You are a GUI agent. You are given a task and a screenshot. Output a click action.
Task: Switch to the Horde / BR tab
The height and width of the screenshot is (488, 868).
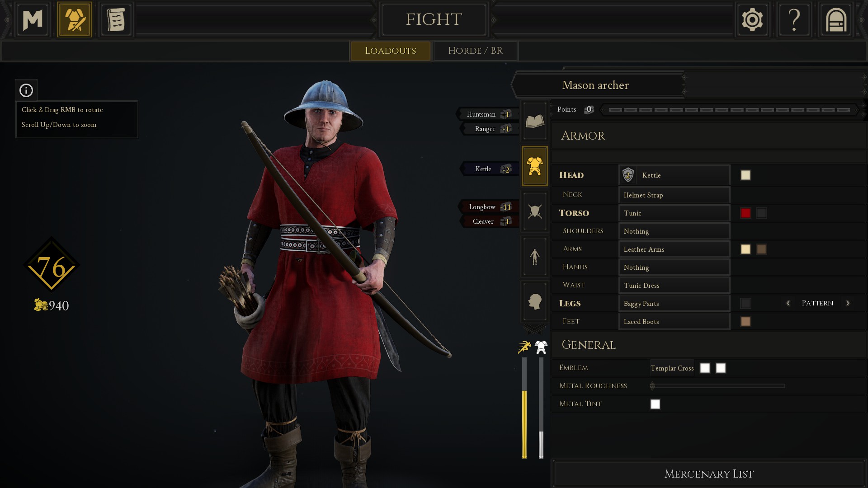(475, 51)
